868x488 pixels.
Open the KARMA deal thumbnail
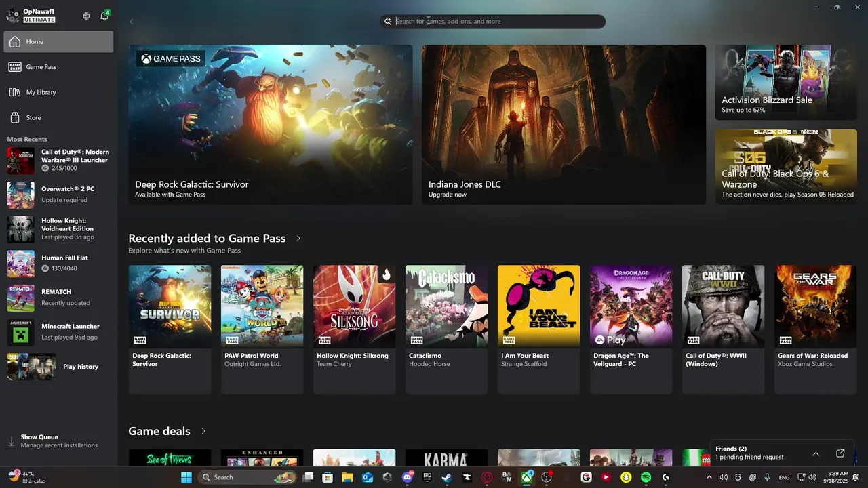click(446, 457)
